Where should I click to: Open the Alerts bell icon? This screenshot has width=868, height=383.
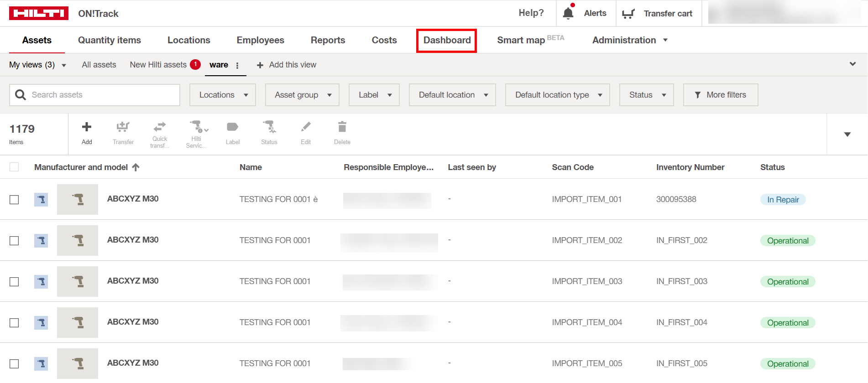[568, 13]
